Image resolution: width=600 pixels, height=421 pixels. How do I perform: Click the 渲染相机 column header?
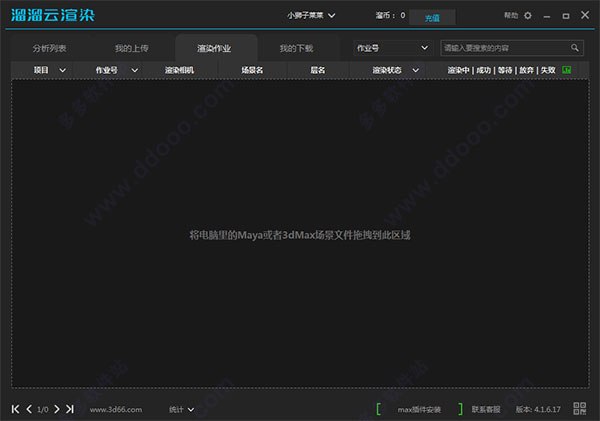click(179, 70)
